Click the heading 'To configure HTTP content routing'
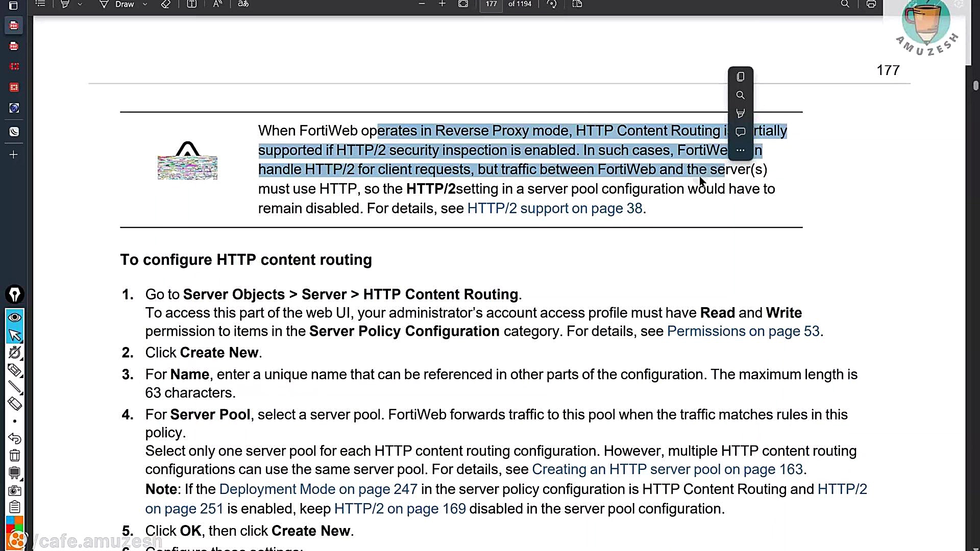This screenshot has width=980, height=551. coord(246,260)
